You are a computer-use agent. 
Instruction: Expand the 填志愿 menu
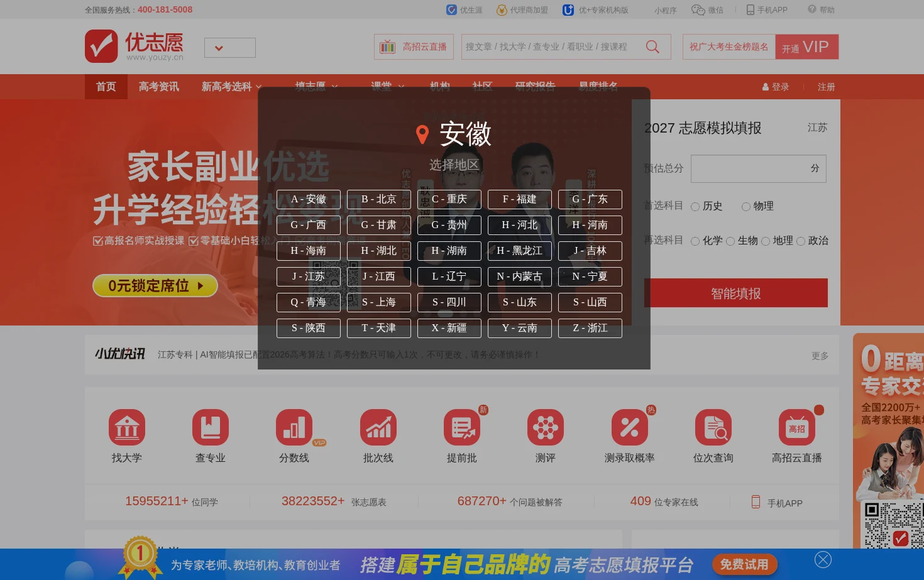pos(317,87)
